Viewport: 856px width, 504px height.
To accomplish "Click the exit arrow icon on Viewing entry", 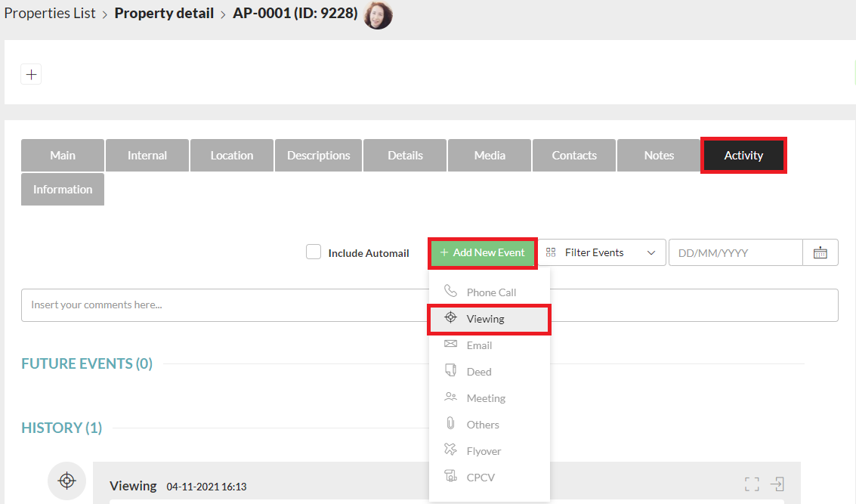I will point(777,484).
